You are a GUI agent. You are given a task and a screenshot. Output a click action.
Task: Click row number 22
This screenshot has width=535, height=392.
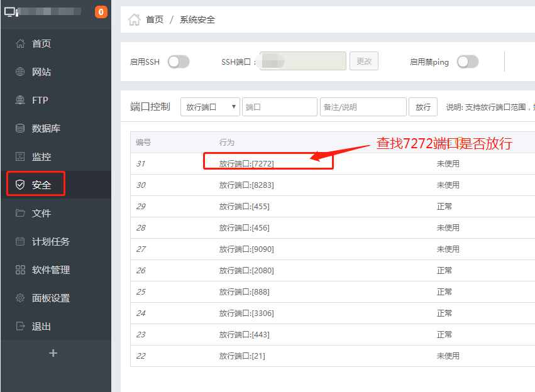coord(141,356)
